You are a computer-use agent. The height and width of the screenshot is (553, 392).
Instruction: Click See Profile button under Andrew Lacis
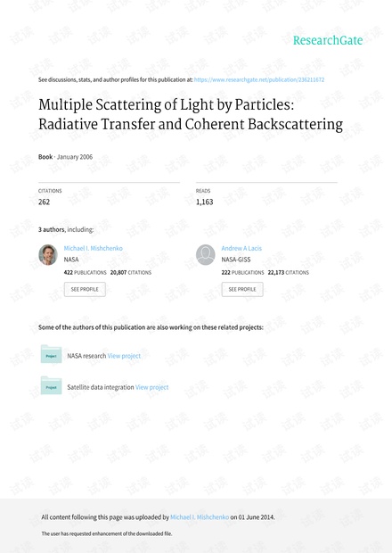(x=242, y=289)
